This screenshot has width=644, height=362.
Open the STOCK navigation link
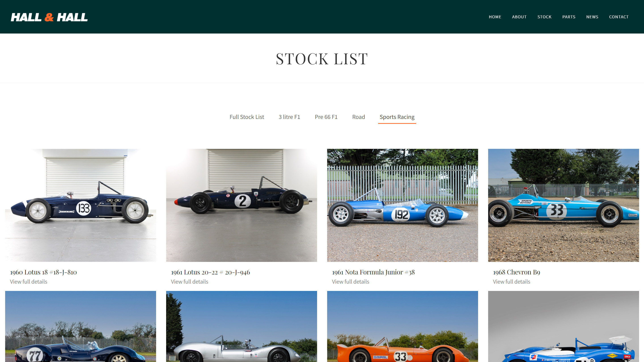[544, 17]
